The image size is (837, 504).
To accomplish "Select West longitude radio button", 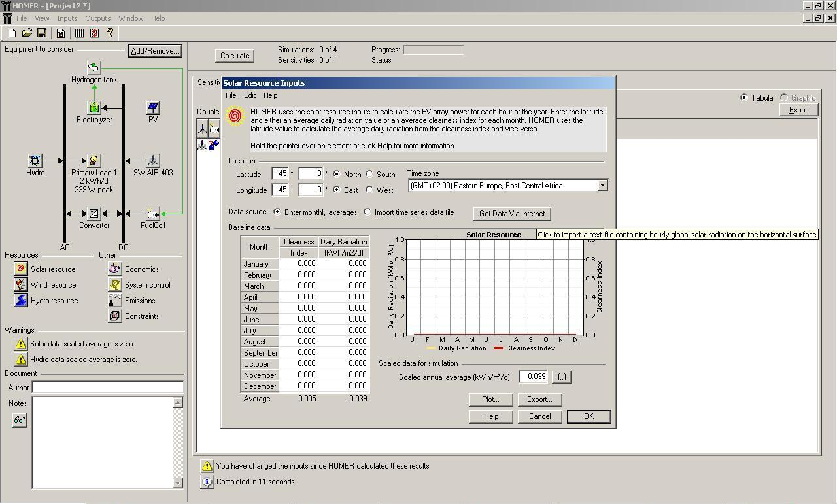I will click(x=369, y=190).
